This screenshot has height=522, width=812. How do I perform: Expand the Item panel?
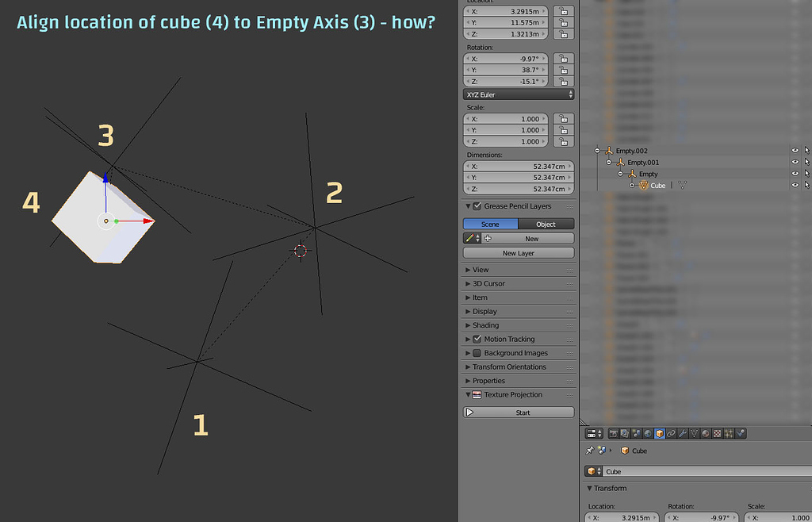click(479, 297)
